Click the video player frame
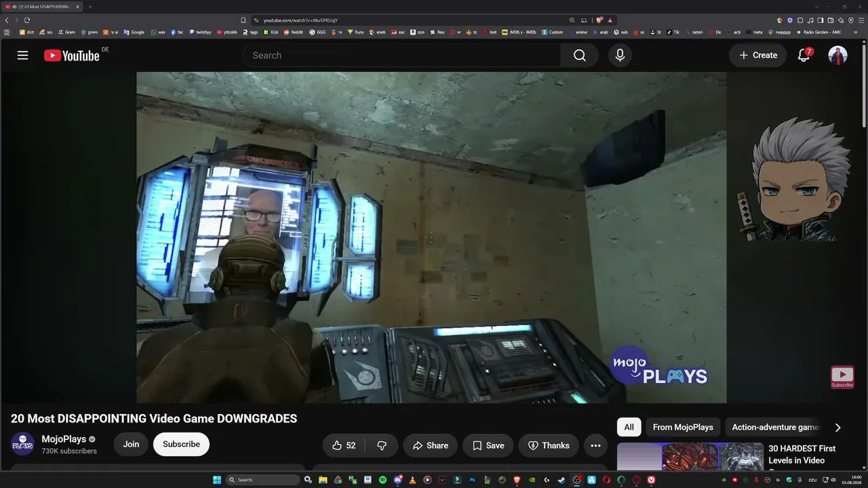The width and height of the screenshot is (868, 488). pos(431,238)
